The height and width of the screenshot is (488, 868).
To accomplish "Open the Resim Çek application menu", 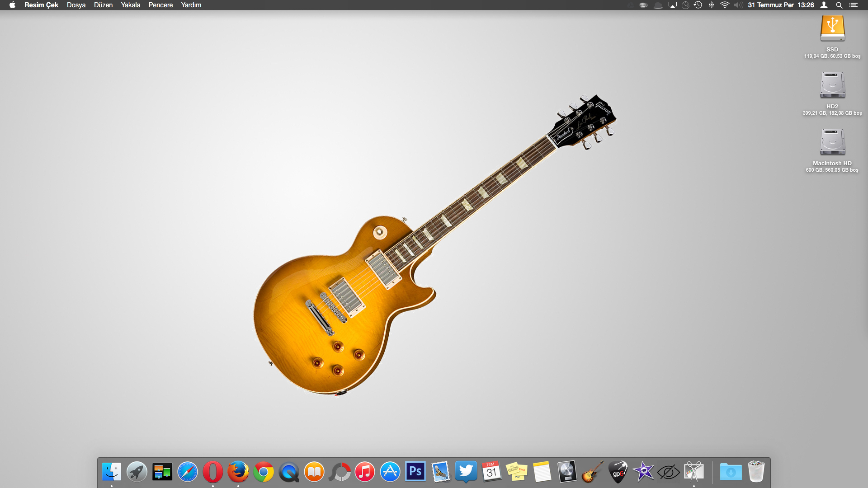I will (41, 5).
